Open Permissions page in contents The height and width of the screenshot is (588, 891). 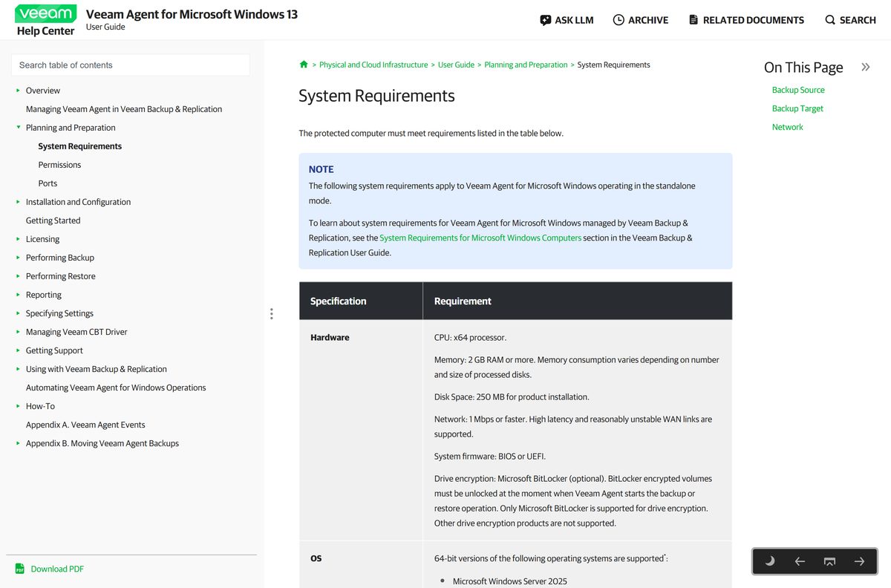pyautogui.click(x=59, y=165)
